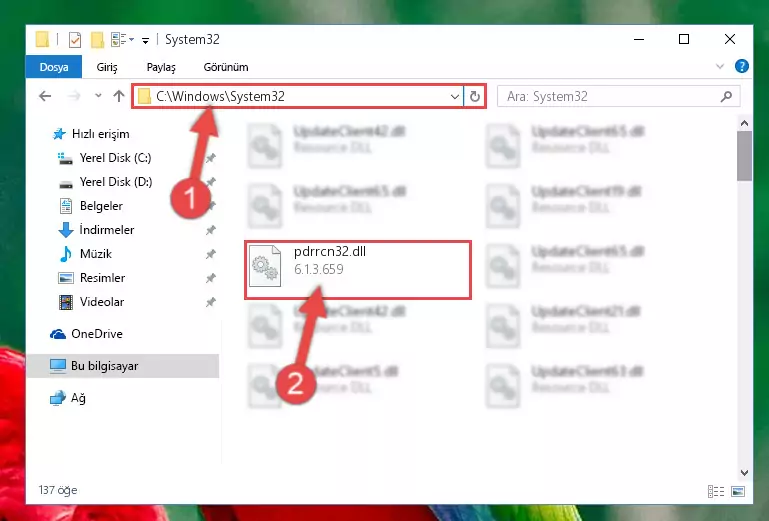Click the pin icon beside Müzik

210,254
